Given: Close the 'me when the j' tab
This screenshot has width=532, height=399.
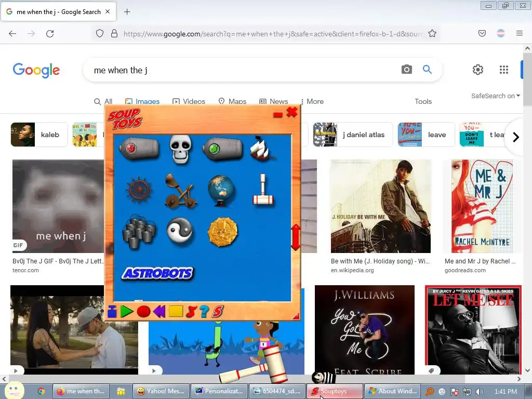Looking at the screenshot, I should pos(108,11).
